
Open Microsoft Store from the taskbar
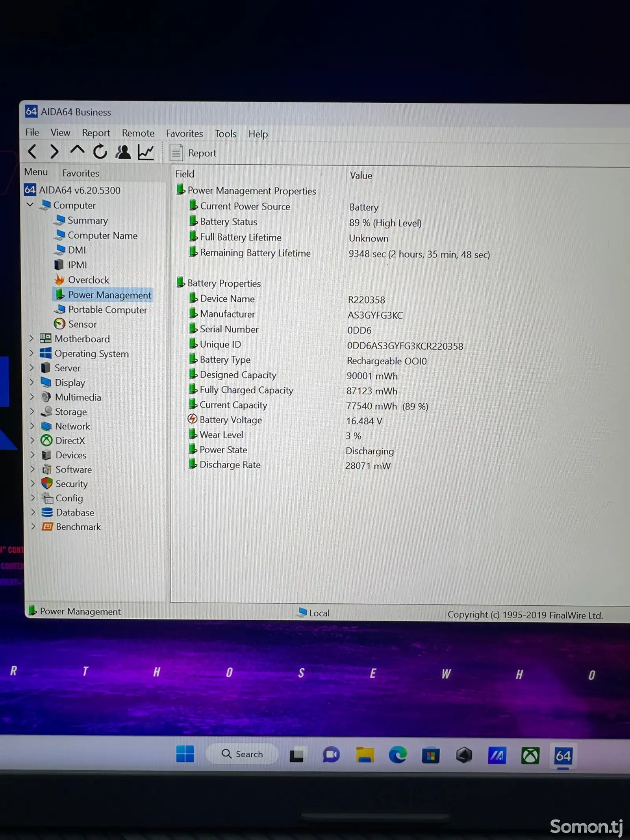(431, 755)
